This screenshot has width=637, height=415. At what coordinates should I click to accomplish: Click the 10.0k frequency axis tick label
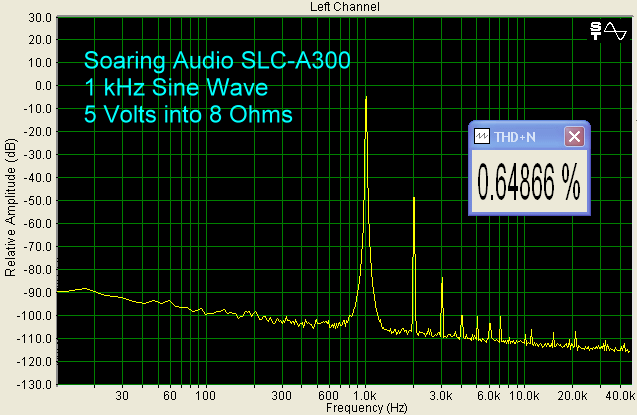point(524,396)
